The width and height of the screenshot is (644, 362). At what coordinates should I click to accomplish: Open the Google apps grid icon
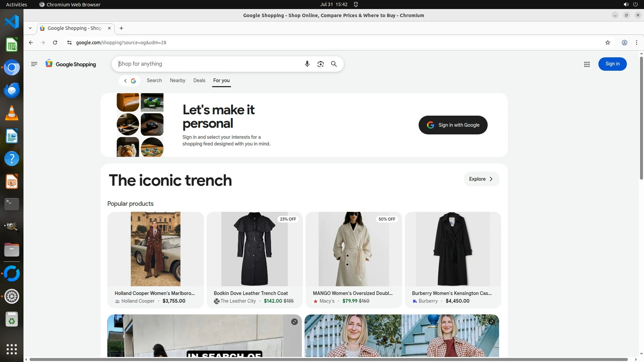pos(587,64)
